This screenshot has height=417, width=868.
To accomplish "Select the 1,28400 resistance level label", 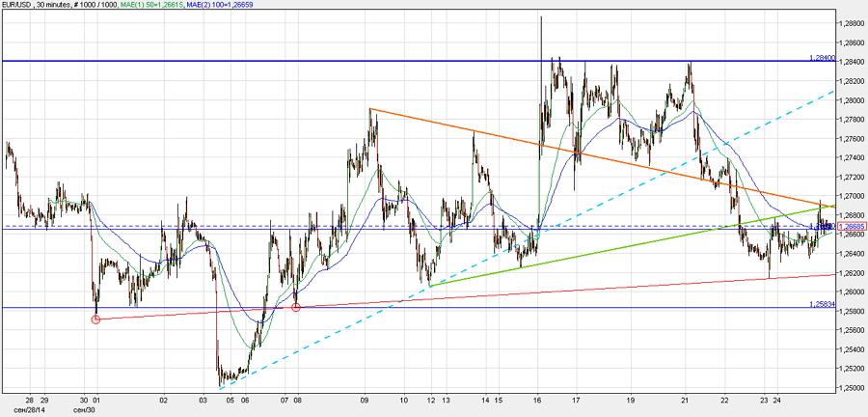I will pos(822,58).
